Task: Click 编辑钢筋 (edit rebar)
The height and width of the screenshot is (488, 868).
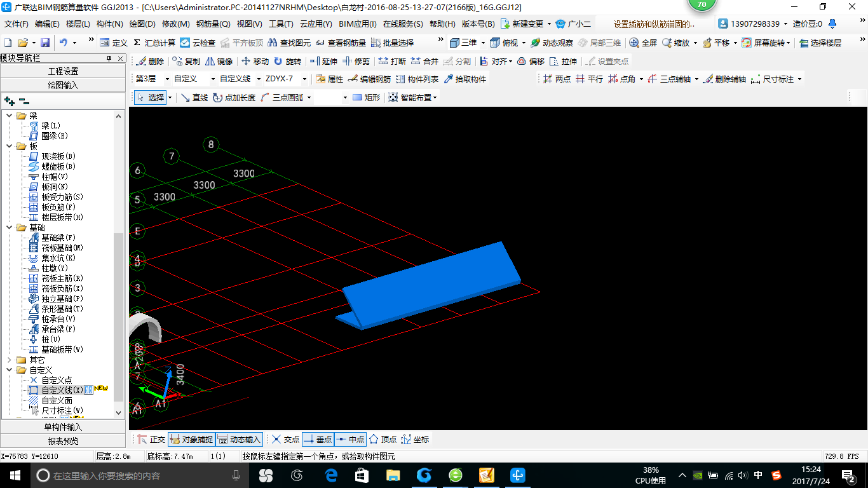Action: point(369,79)
